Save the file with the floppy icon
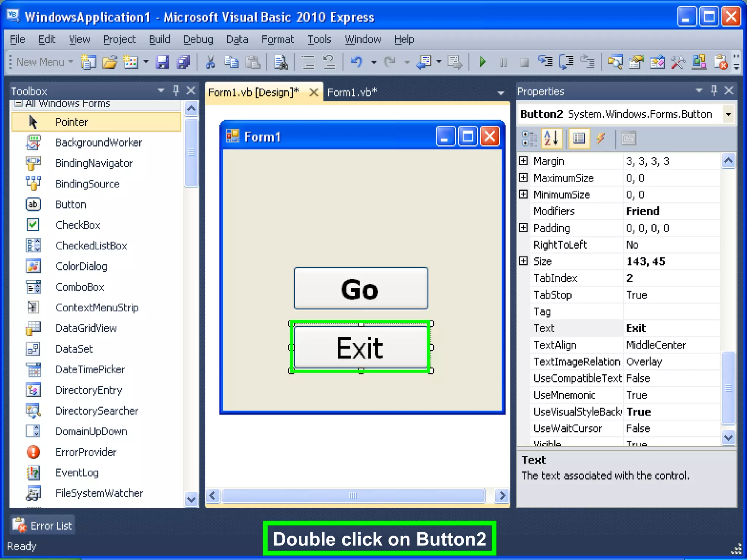The height and width of the screenshot is (560, 747). click(162, 62)
